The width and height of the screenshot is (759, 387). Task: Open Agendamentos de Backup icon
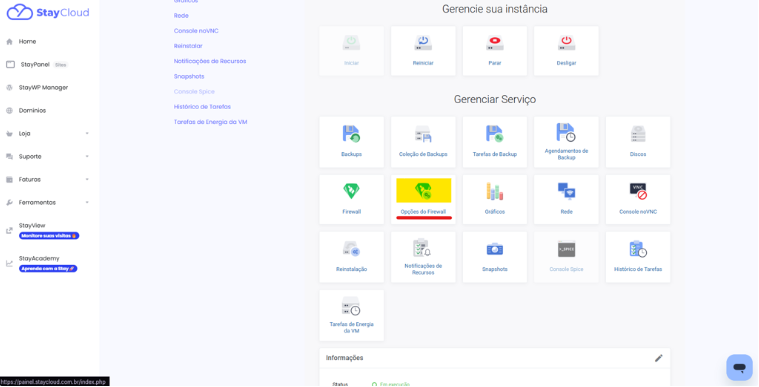tap(566, 132)
